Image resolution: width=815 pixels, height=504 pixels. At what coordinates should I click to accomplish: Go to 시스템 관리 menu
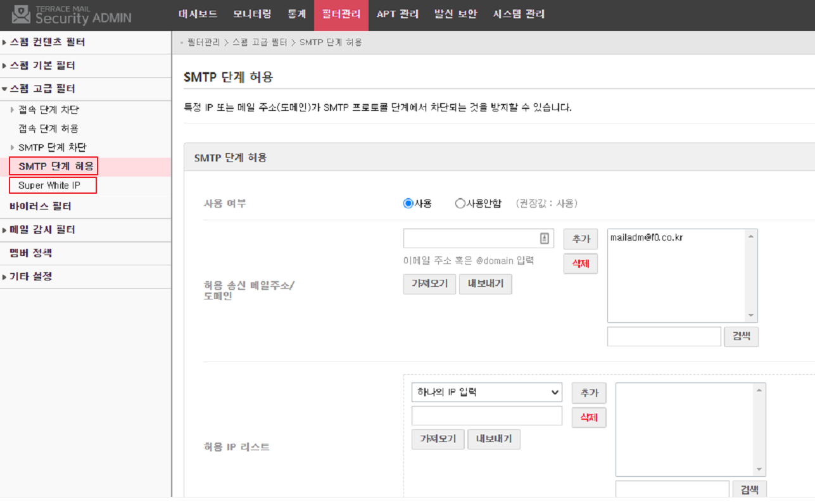click(x=519, y=15)
